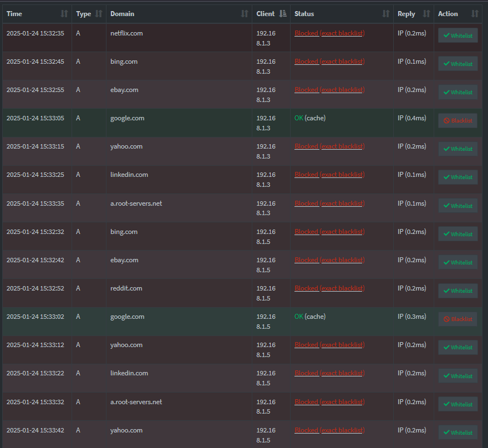Open Blocked status link in 15:33:15 row
488x448 pixels.
[x=329, y=146]
